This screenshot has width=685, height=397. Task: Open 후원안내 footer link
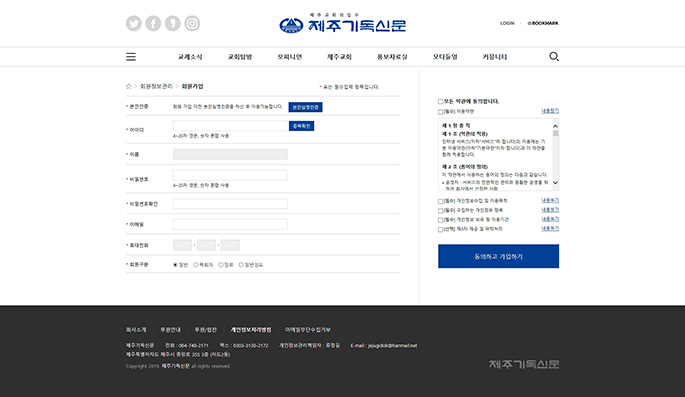click(x=170, y=330)
